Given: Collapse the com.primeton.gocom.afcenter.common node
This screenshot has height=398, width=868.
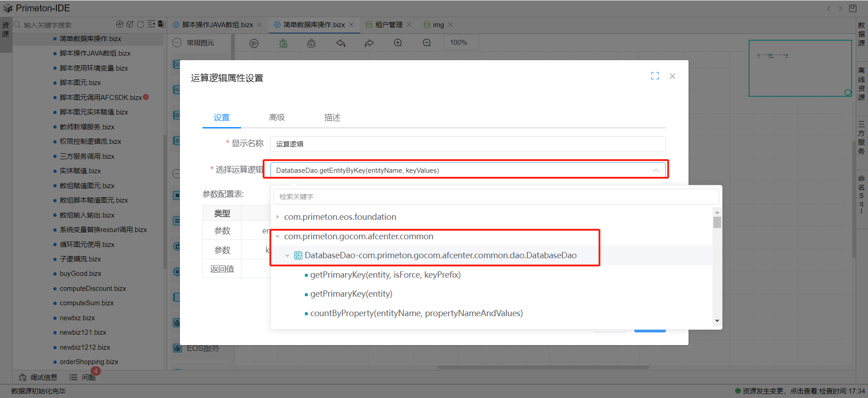Looking at the screenshot, I should [278, 237].
